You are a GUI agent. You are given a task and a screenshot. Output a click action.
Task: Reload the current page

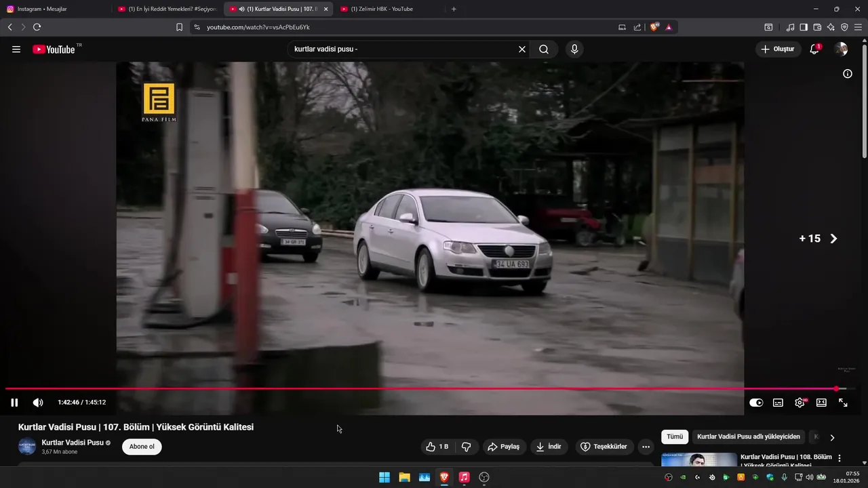pos(37,27)
